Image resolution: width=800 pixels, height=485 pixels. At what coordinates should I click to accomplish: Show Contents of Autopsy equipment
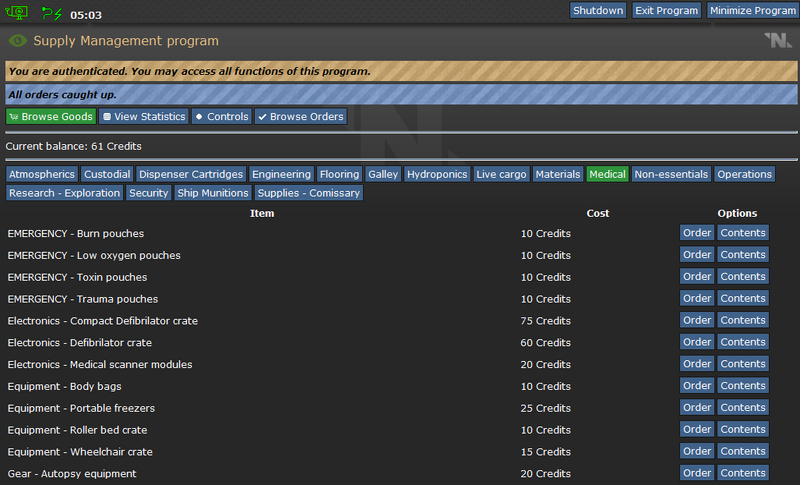tap(743, 474)
